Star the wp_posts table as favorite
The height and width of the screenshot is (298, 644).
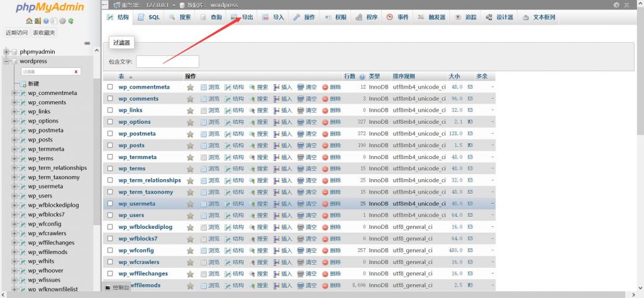coord(190,146)
